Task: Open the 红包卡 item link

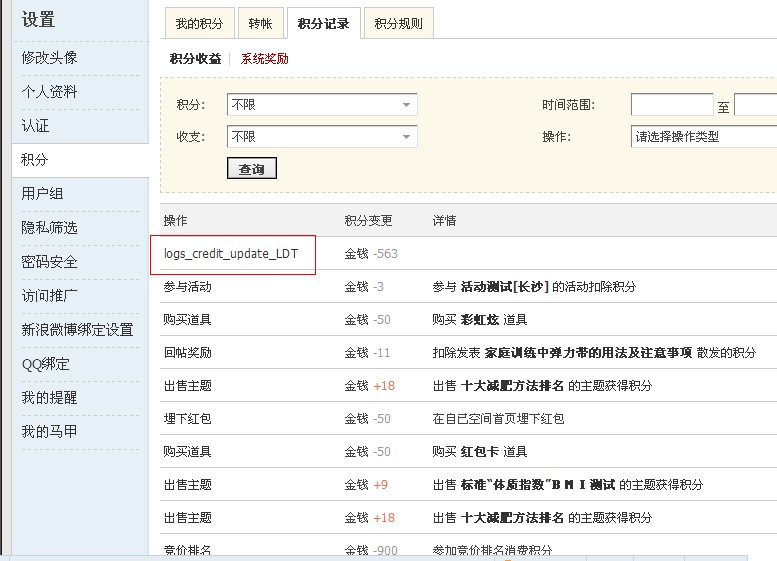Action: point(480,452)
